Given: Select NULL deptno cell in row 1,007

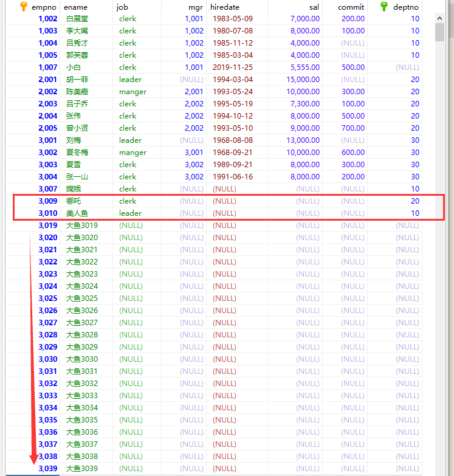Looking at the screenshot, I should point(394,67).
